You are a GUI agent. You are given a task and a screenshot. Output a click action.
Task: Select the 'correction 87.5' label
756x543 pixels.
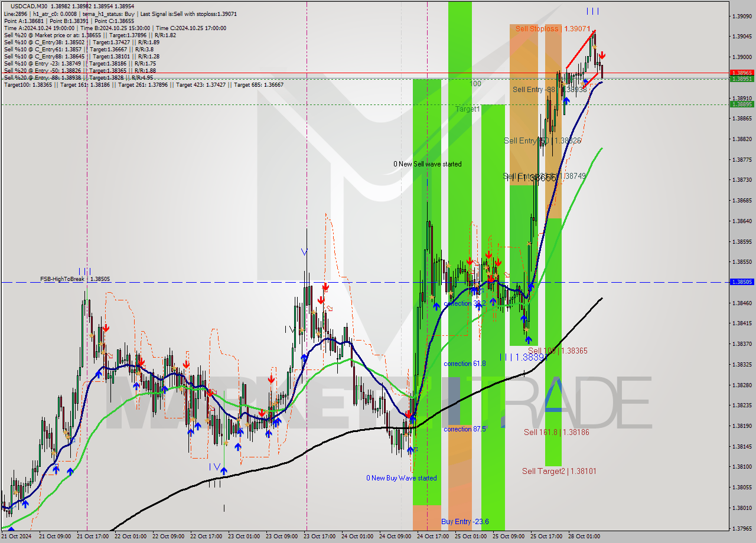465,429
